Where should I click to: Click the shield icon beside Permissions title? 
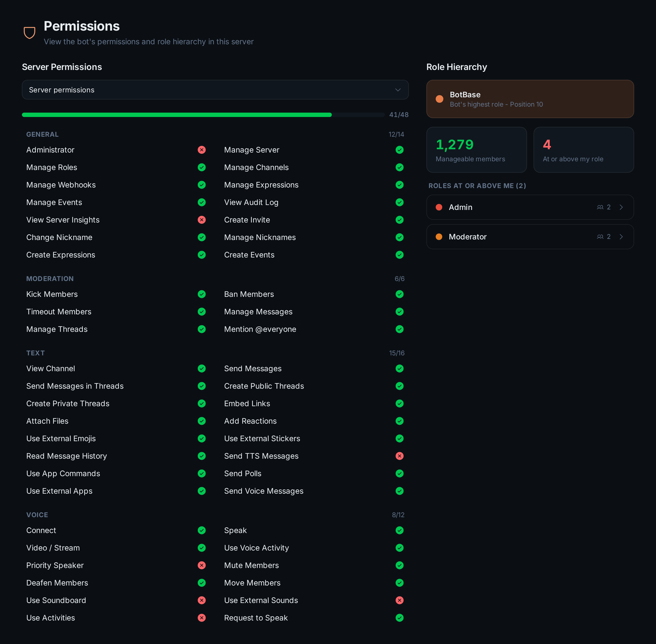[30, 33]
